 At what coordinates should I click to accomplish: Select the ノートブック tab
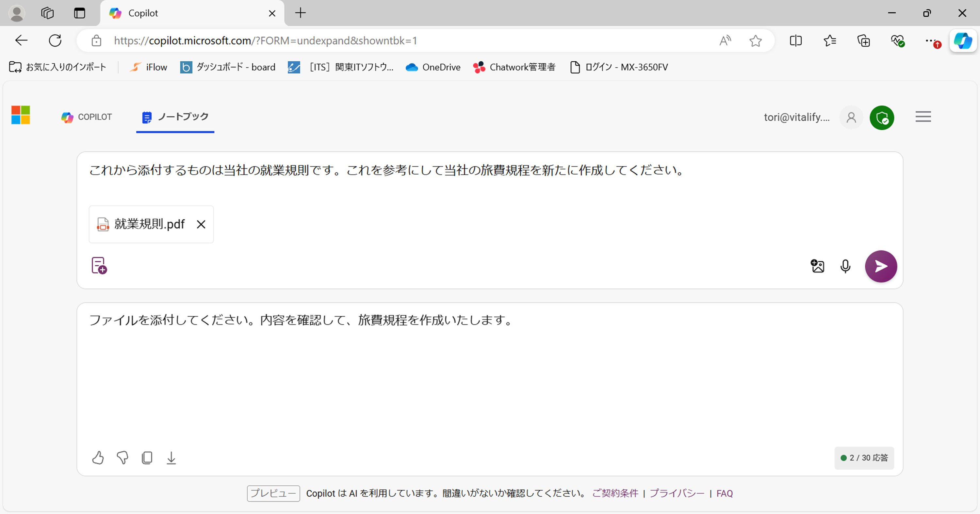pos(175,117)
